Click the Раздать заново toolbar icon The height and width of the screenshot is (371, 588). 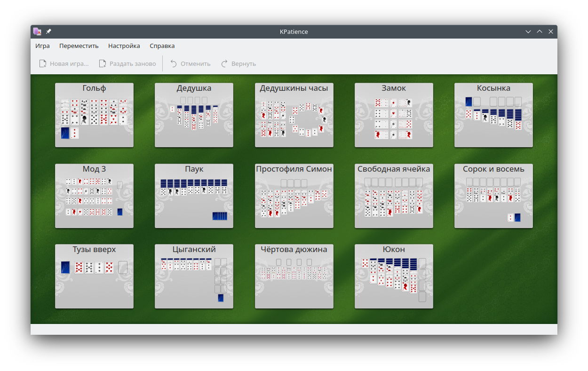[x=103, y=63]
